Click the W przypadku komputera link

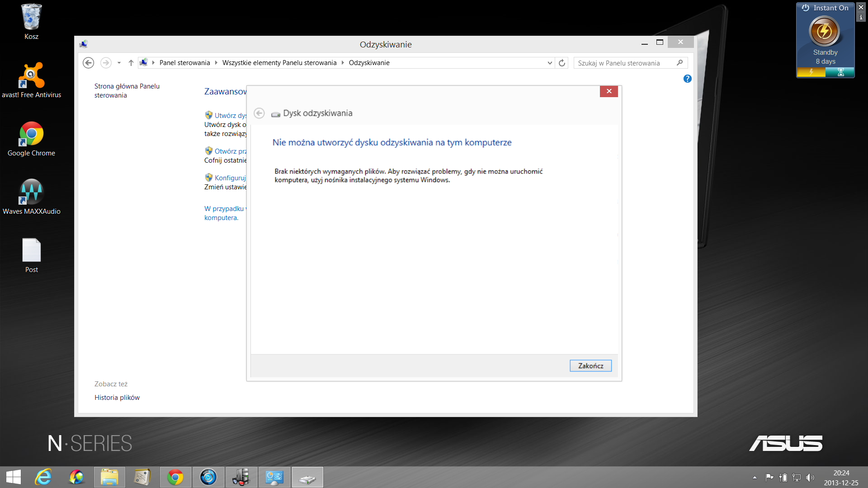(x=225, y=213)
